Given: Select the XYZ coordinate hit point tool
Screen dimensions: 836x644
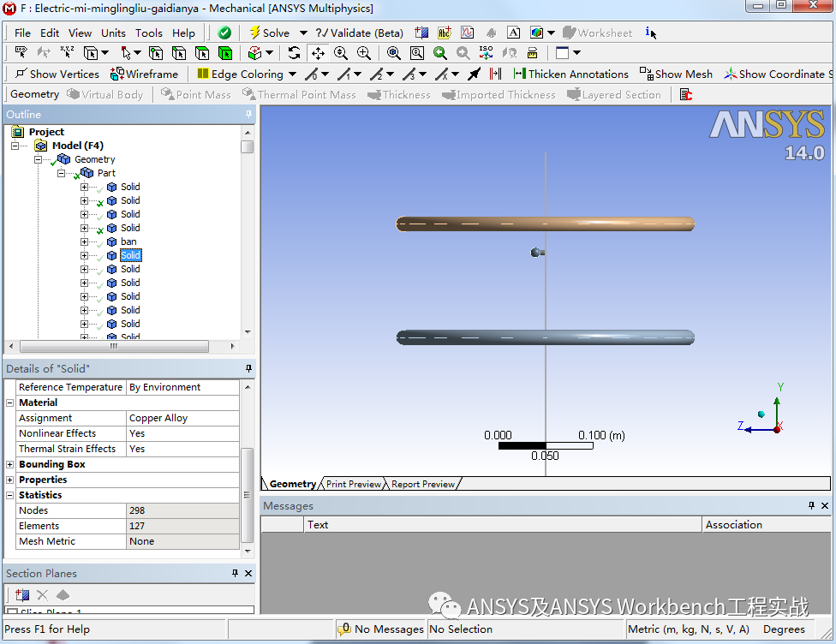Looking at the screenshot, I should (67, 53).
